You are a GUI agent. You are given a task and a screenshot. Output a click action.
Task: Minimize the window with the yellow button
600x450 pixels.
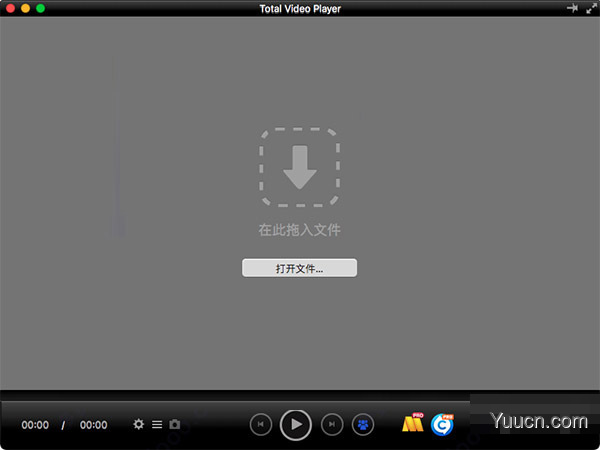pyautogui.click(x=25, y=8)
